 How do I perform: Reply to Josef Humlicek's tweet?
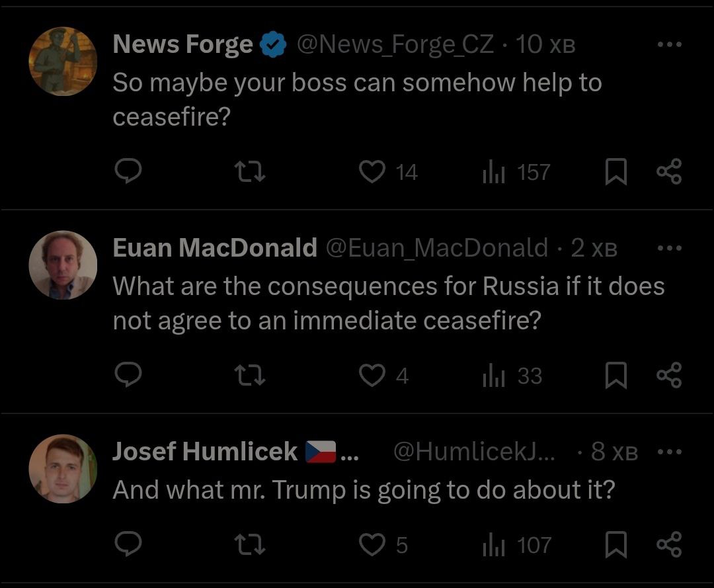tap(128, 545)
